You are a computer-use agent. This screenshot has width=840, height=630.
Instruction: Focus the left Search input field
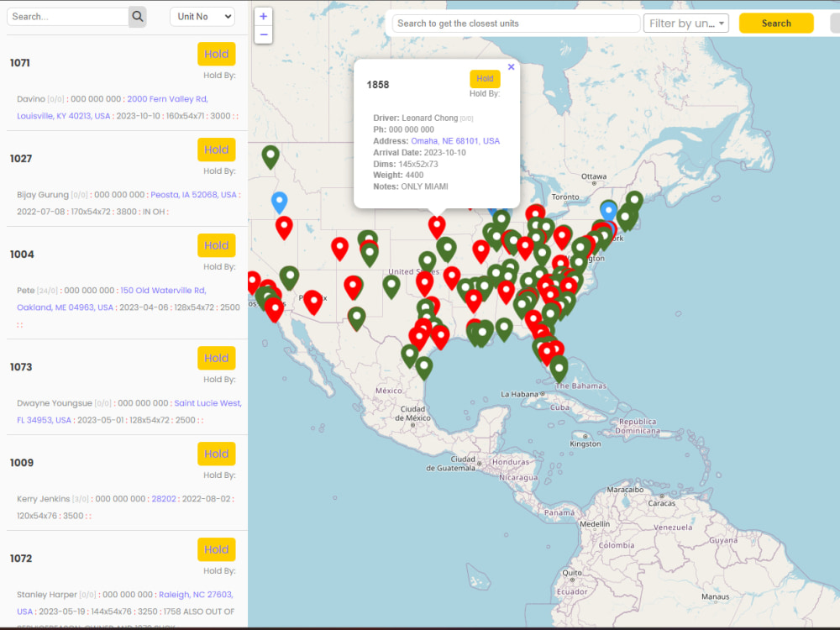click(67, 17)
